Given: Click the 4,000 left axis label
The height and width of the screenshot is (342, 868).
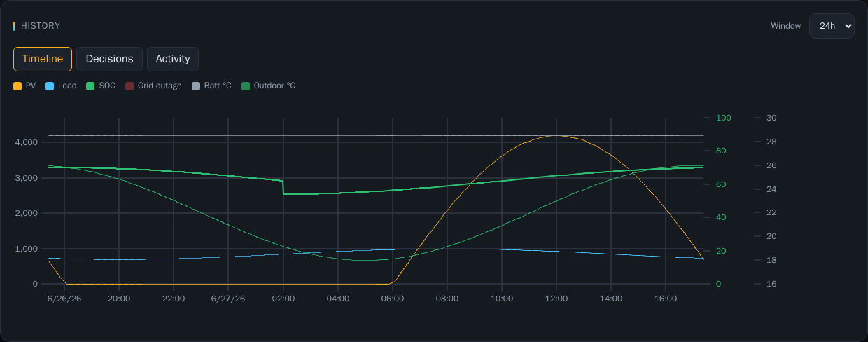Looking at the screenshot, I should click(x=26, y=142).
